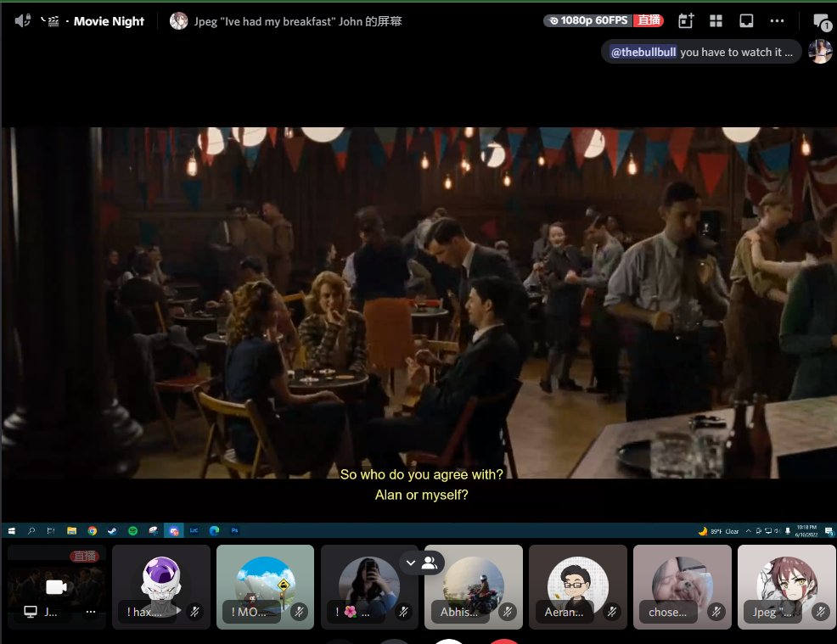The height and width of the screenshot is (644, 837).
Task: Click muted mic icon on Jpeg tile
Action: 821,612
